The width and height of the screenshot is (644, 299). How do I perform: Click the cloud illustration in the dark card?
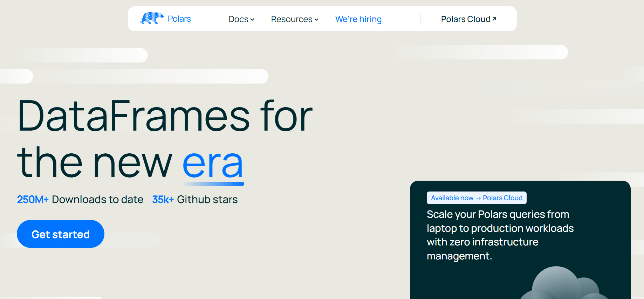[x=564, y=284]
